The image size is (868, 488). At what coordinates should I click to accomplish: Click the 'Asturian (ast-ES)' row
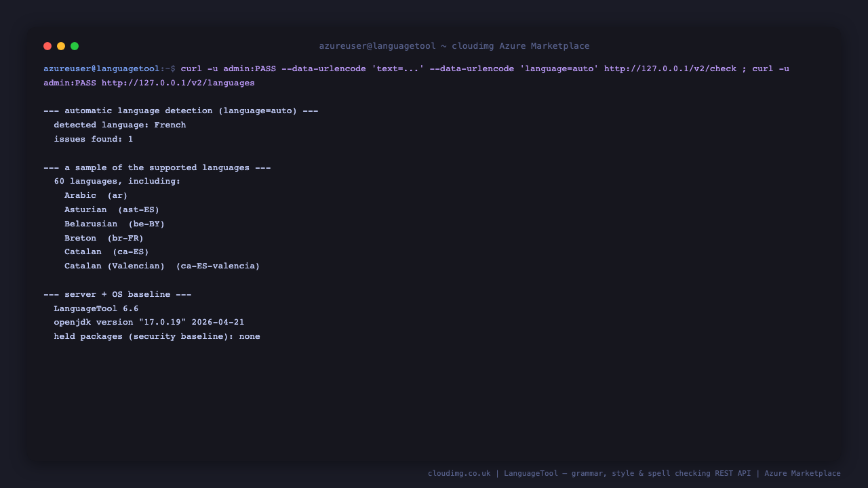click(x=112, y=209)
